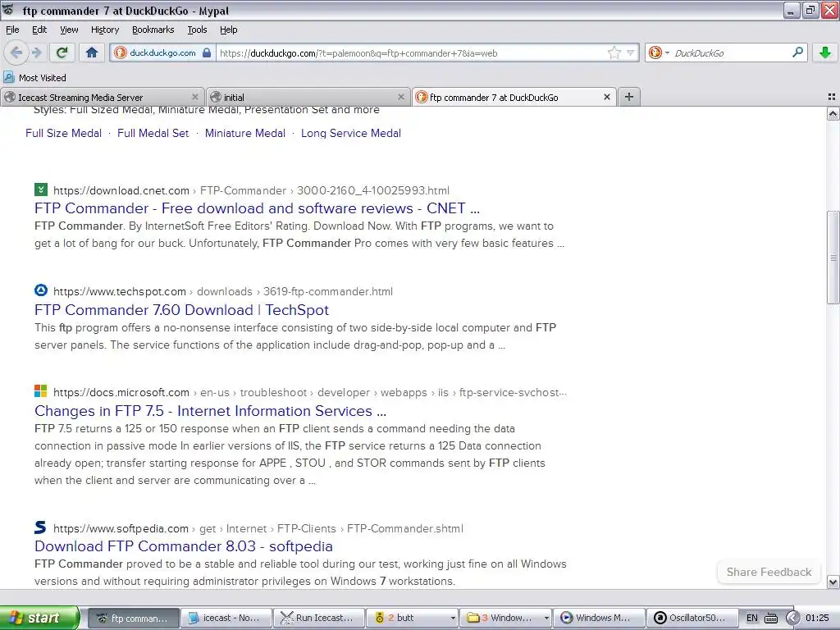This screenshot has width=840, height=630.
Task: Click the system clock showing 01:25
Action: [x=818, y=618]
